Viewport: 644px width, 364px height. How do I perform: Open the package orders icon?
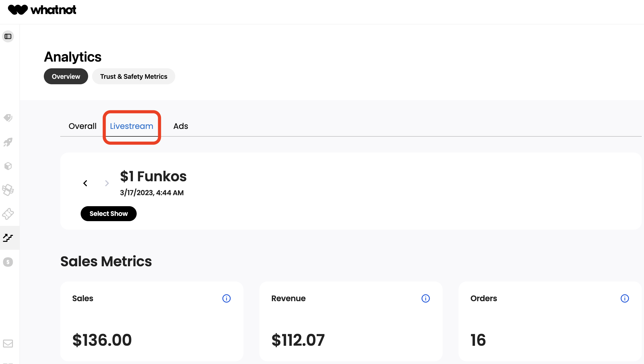tap(8, 166)
